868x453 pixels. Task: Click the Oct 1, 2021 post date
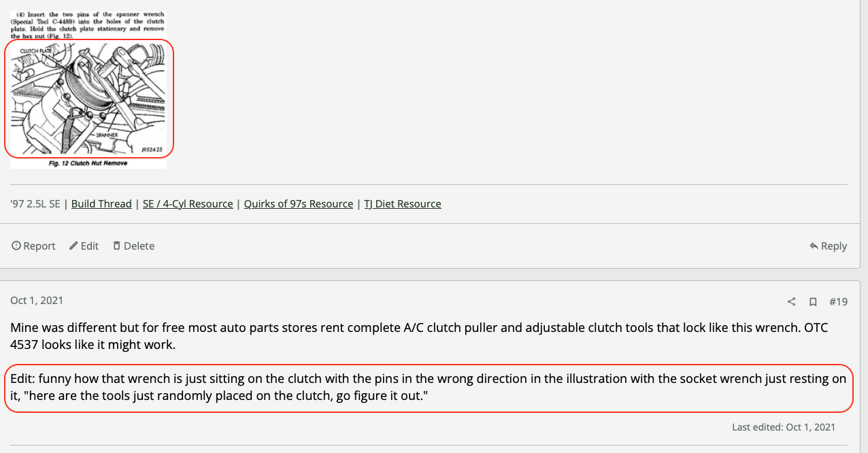click(37, 301)
